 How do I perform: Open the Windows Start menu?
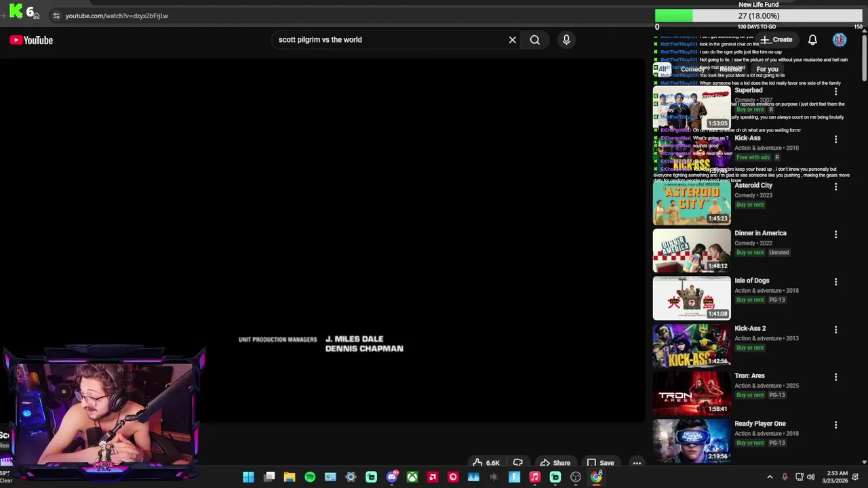[248, 477]
